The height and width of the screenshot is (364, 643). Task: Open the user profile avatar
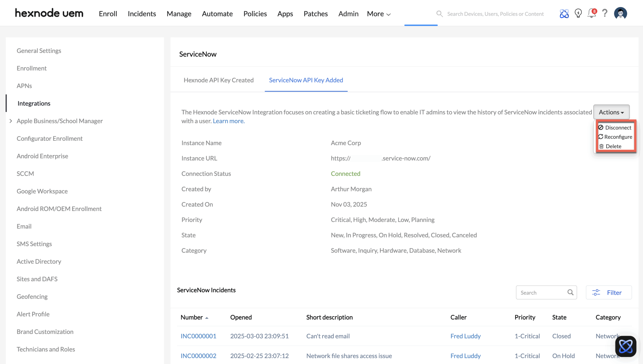(620, 13)
